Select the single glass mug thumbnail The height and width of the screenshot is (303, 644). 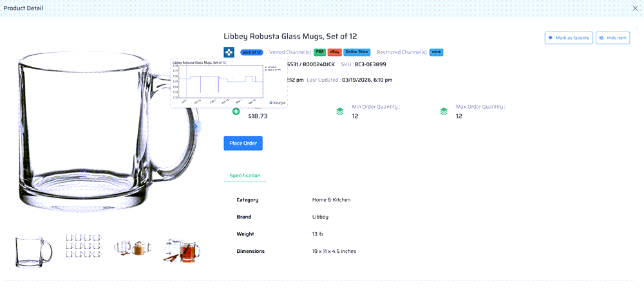click(x=33, y=251)
